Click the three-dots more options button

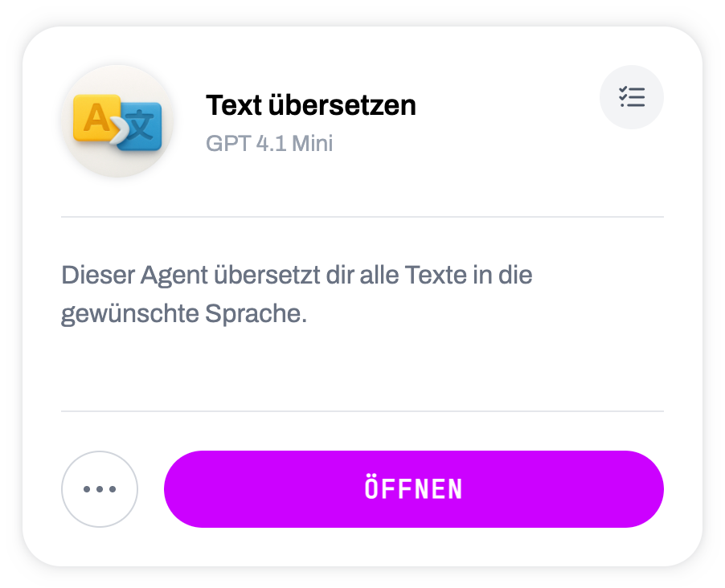click(100, 489)
